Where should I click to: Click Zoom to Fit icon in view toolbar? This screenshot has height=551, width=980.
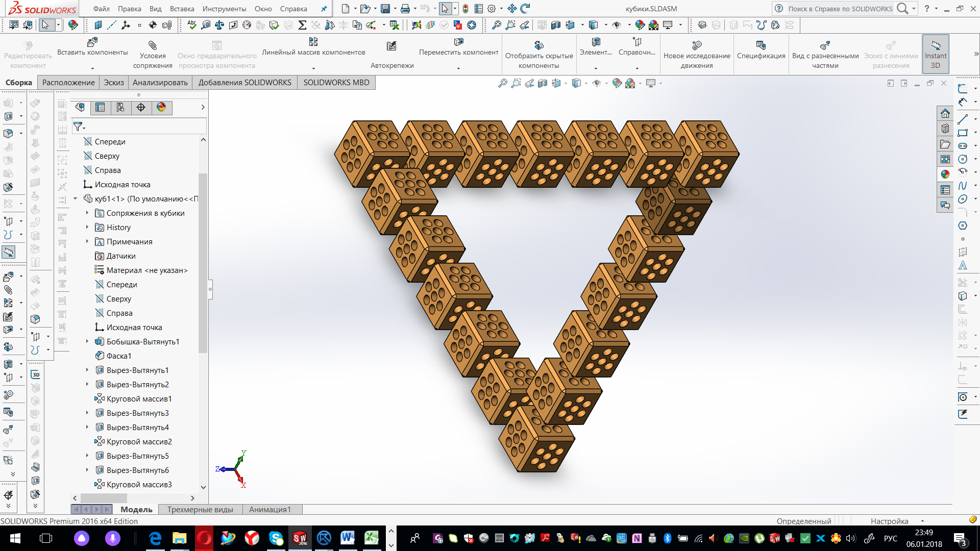tap(503, 83)
